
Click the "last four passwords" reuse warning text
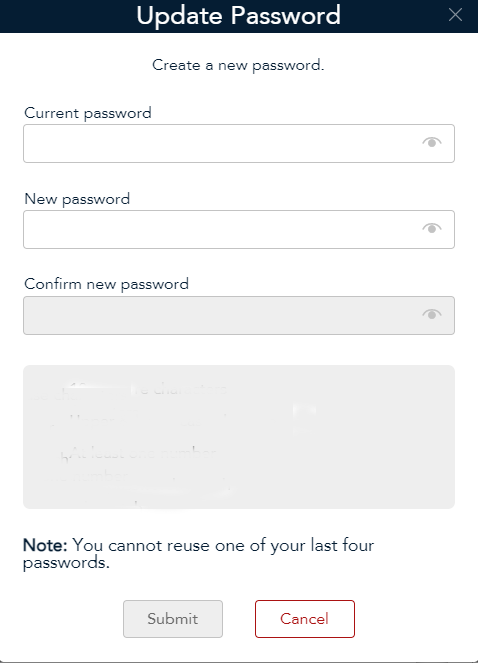pyautogui.click(x=198, y=553)
